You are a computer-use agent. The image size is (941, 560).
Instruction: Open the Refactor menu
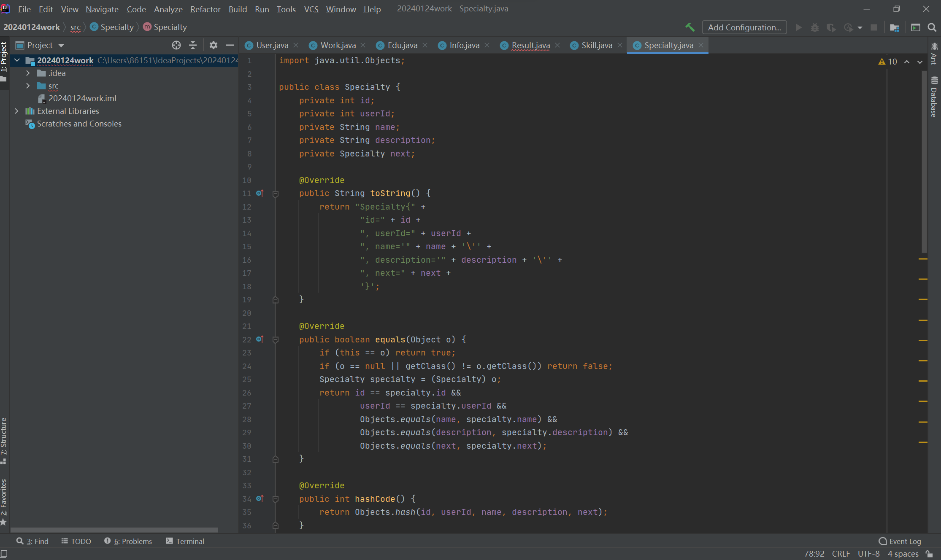(x=205, y=9)
